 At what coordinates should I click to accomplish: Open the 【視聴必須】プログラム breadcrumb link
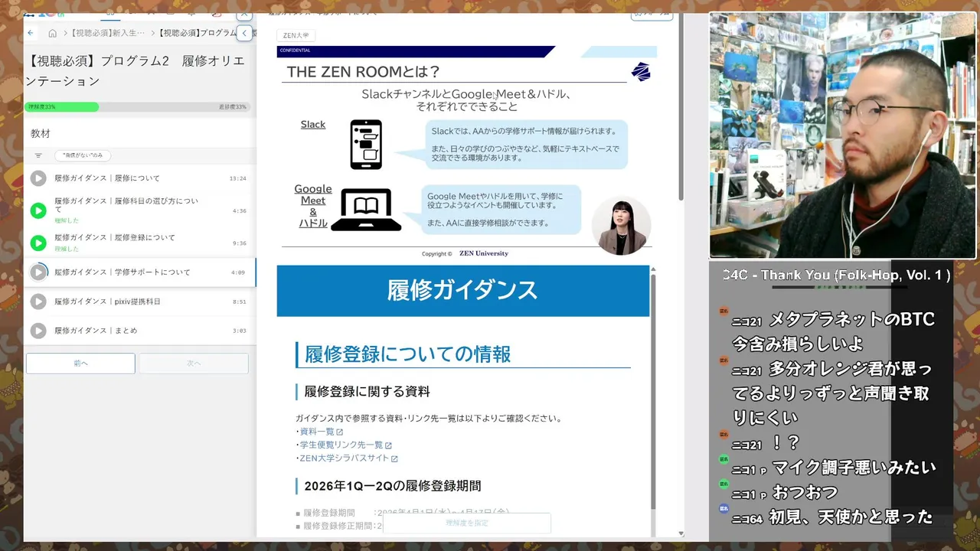[198, 33]
